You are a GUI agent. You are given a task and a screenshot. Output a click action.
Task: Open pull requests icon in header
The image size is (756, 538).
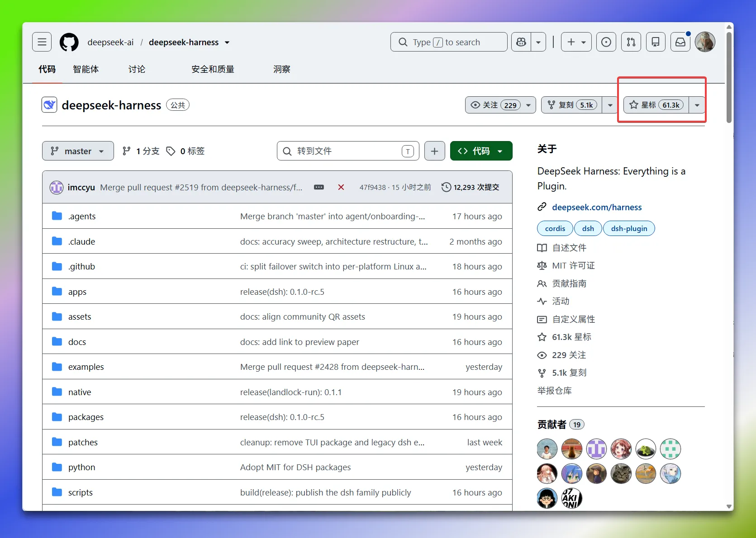[x=631, y=42]
